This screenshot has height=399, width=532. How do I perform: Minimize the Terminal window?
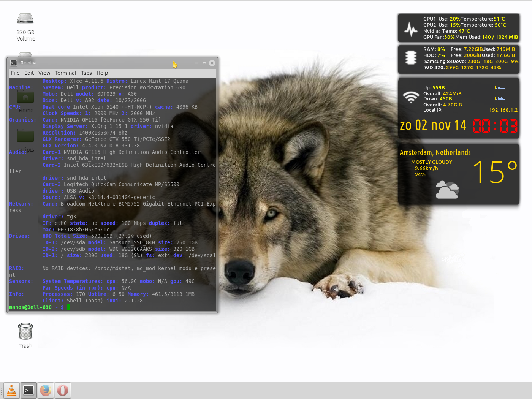click(x=197, y=63)
